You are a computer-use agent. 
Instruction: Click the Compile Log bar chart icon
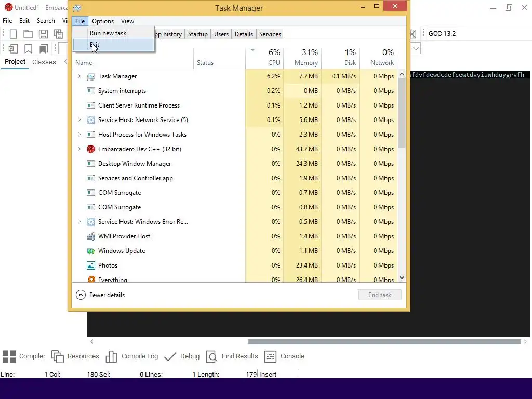point(111,356)
